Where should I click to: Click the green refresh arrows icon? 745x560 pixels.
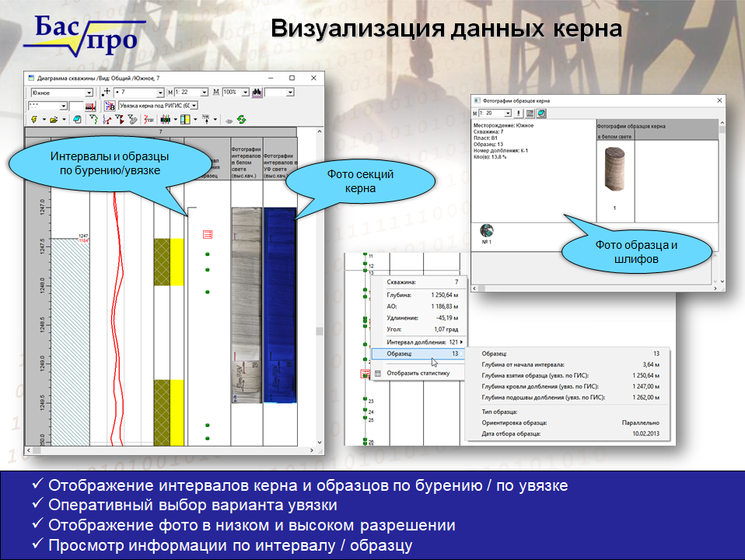pyautogui.click(x=241, y=120)
